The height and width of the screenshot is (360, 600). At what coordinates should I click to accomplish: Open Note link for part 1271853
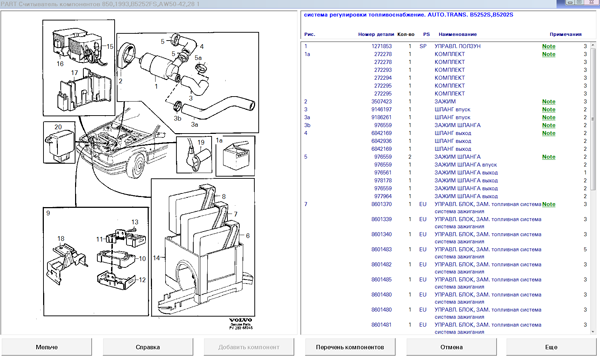[x=548, y=46]
